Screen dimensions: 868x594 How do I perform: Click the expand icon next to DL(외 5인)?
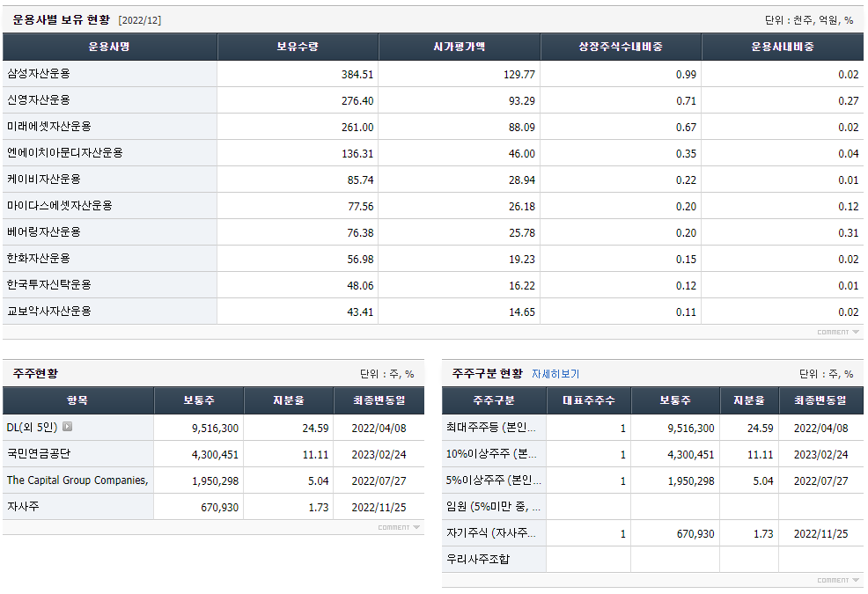67,426
